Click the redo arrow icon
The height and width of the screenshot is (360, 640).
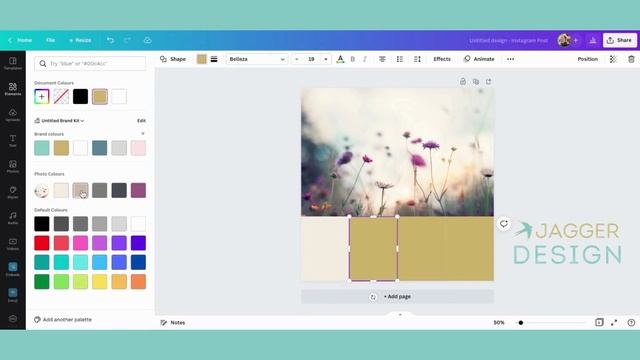pyautogui.click(x=127, y=40)
